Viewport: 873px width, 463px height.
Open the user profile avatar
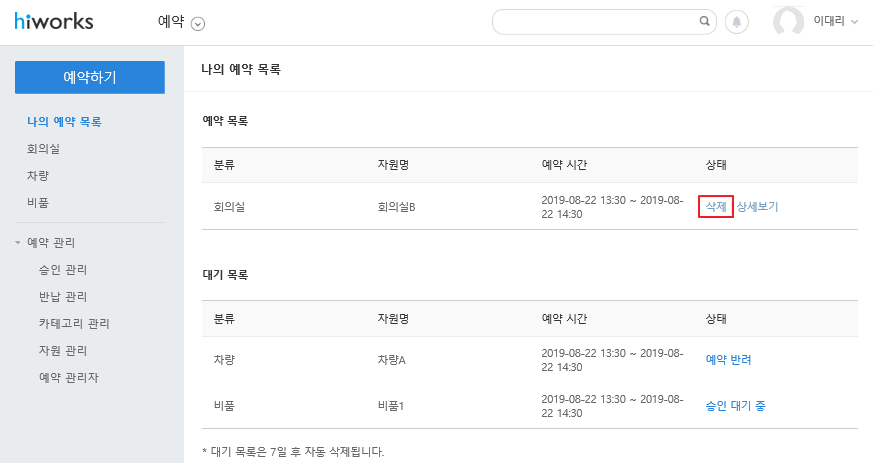coord(788,22)
